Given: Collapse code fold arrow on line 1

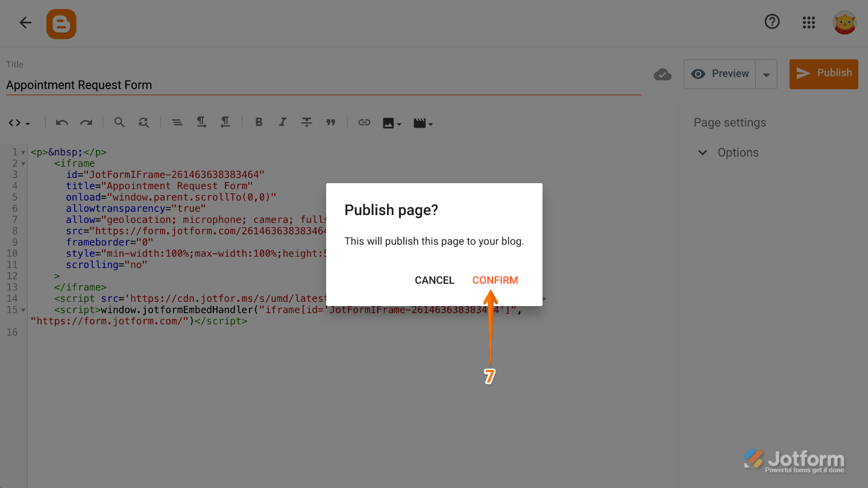Looking at the screenshot, I should click(x=23, y=152).
